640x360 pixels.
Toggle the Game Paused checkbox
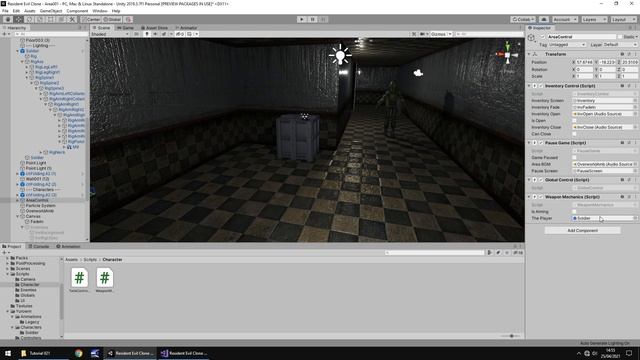(574, 157)
